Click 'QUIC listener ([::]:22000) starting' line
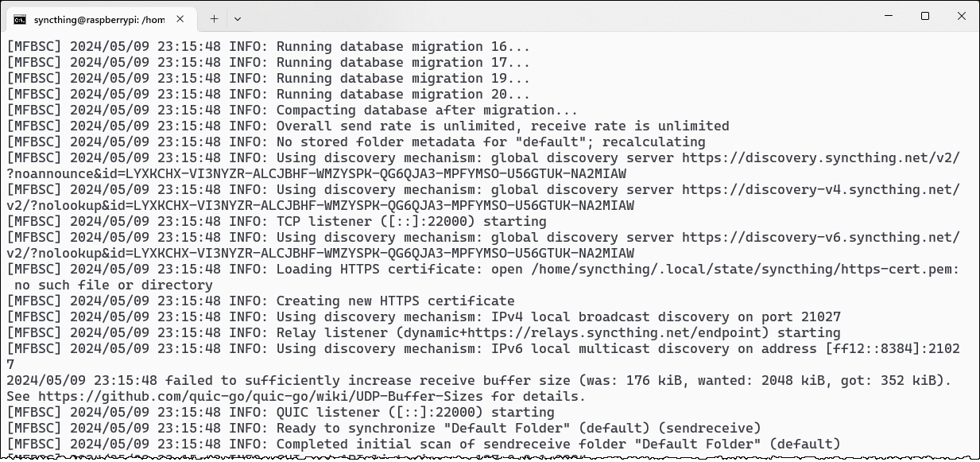Image resolution: width=980 pixels, height=462 pixels. click(x=280, y=412)
